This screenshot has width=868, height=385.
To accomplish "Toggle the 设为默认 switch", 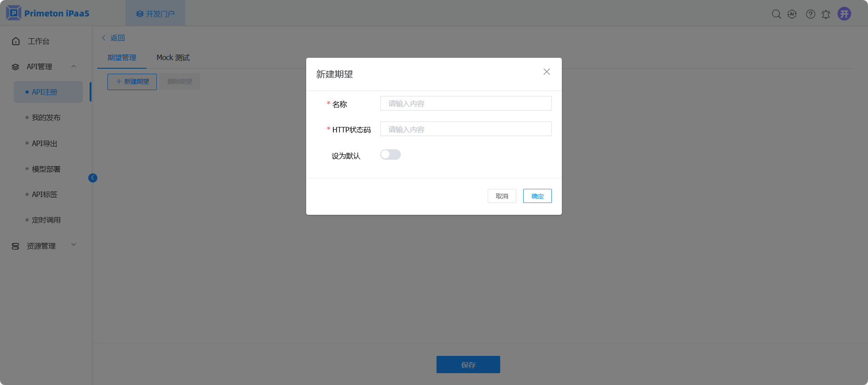I will coord(390,155).
